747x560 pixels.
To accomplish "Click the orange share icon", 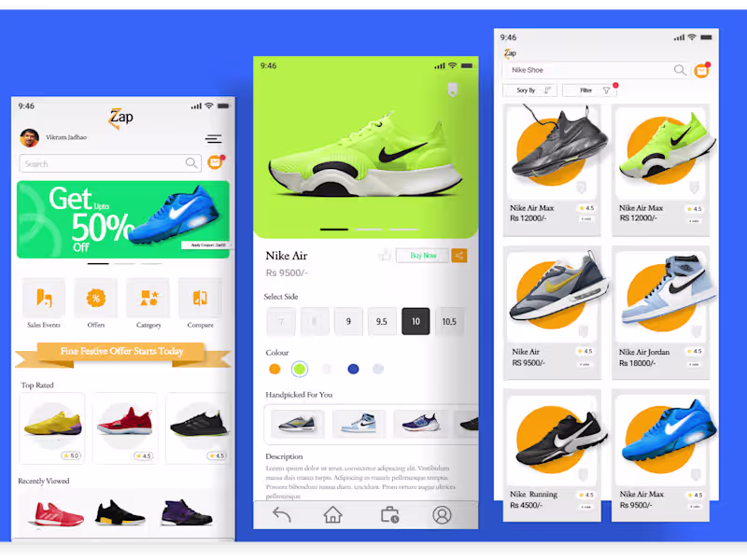I will [x=458, y=256].
